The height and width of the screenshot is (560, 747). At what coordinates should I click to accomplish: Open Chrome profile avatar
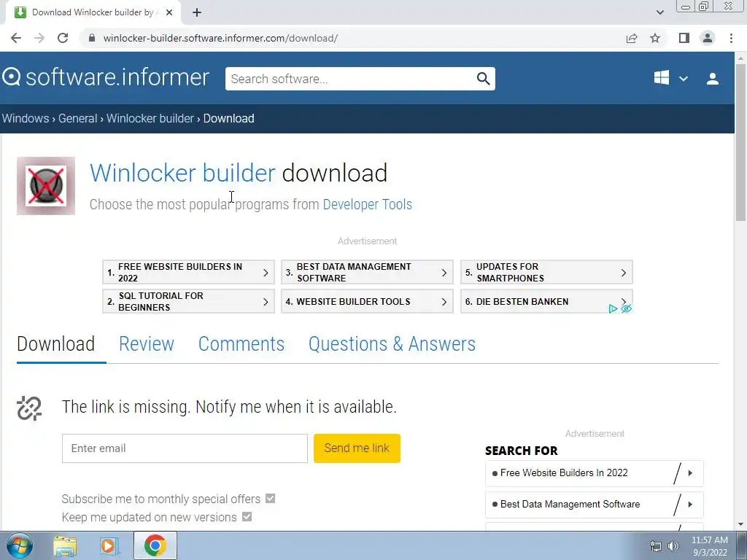[x=708, y=38]
